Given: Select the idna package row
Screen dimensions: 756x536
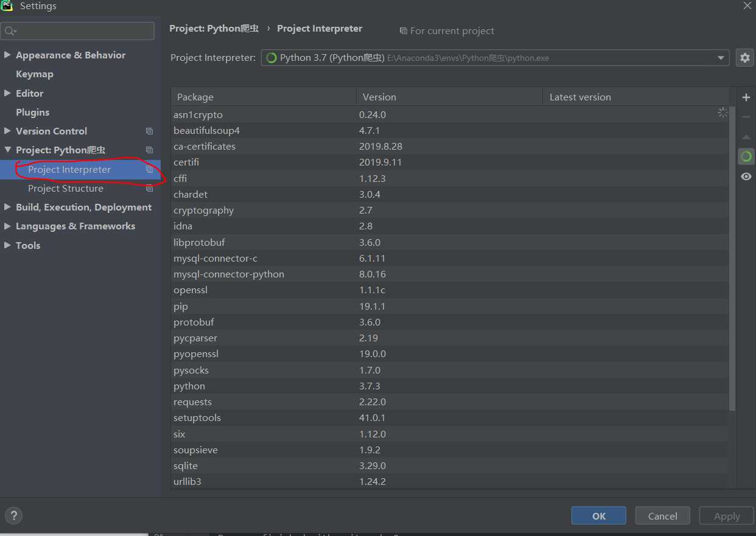Looking at the screenshot, I should [450, 226].
